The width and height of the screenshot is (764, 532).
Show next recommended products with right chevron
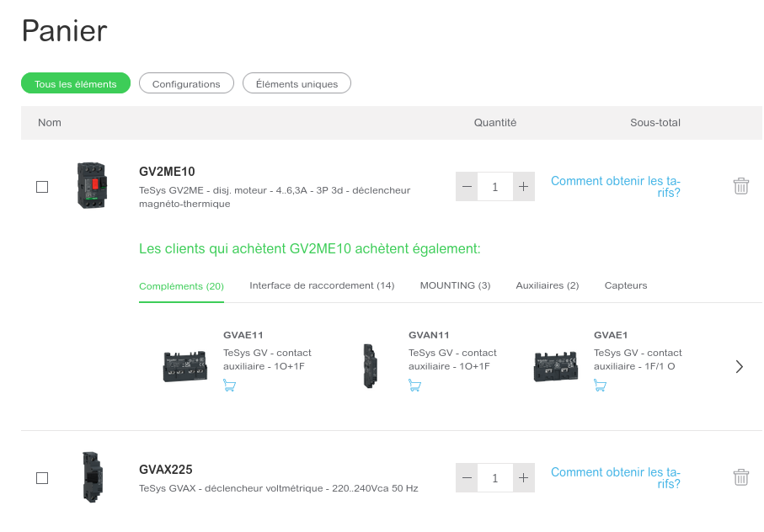739,366
